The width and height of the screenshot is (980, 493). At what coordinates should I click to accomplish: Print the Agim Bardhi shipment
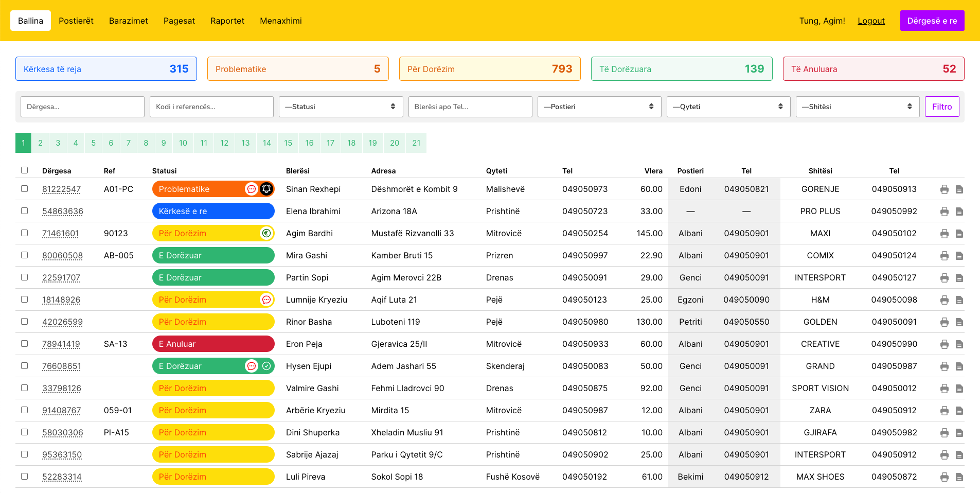click(945, 234)
